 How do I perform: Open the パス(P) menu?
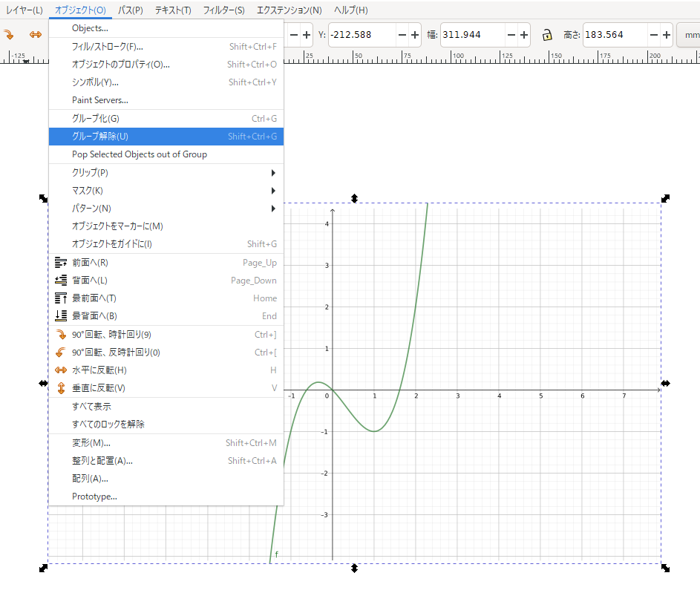(x=131, y=10)
